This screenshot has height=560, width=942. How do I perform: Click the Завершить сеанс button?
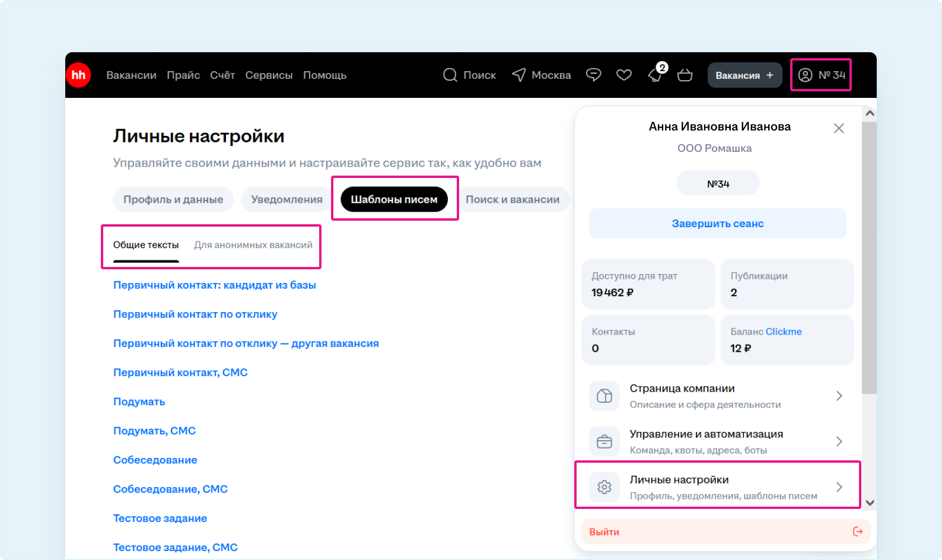[x=718, y=224]
